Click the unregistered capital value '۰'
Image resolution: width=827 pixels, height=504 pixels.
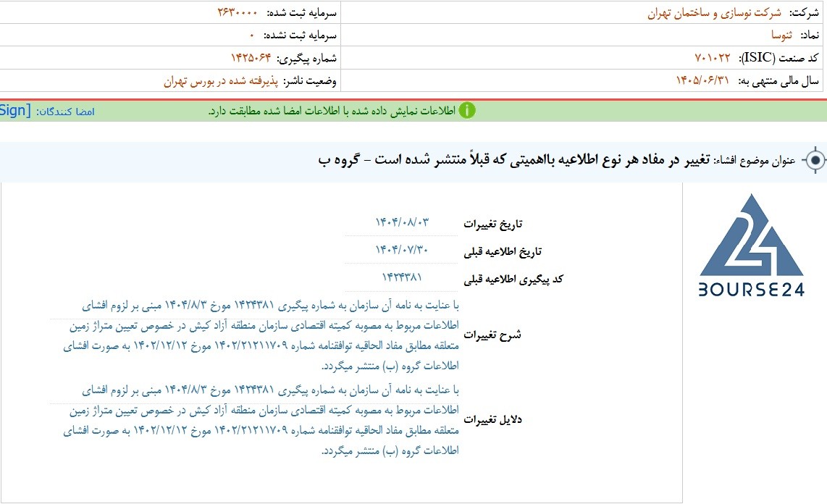point(251,35)
